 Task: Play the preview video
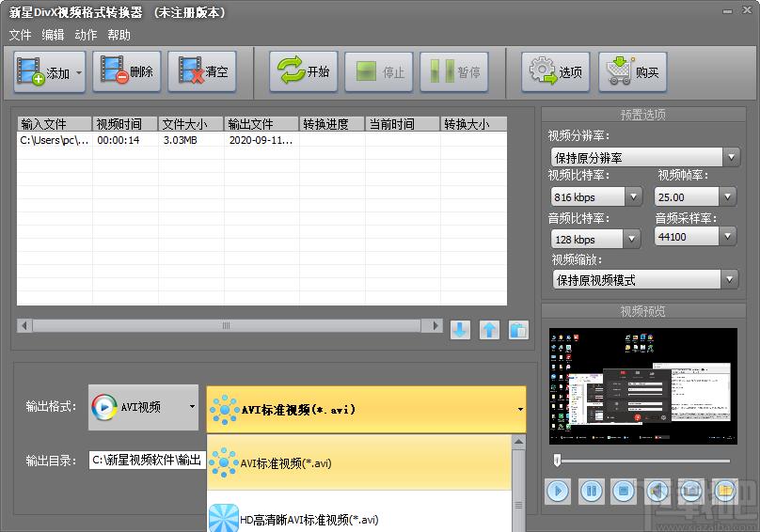pos(558,492)
